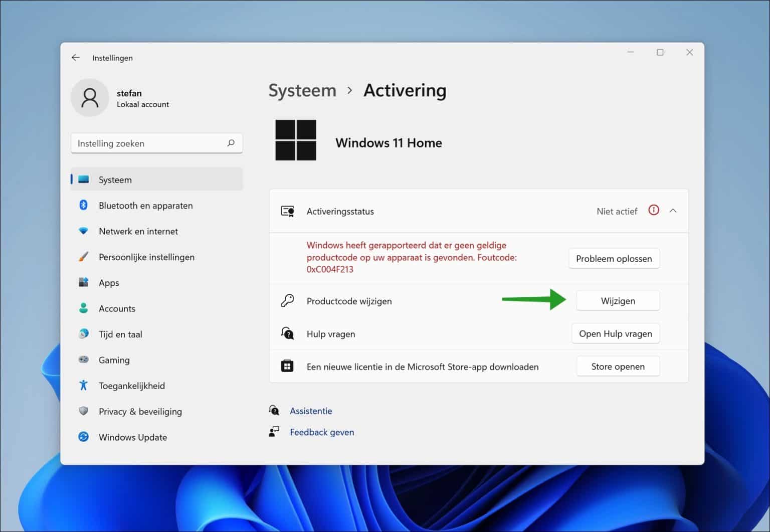Open the Assistentie link

[311, 410]
